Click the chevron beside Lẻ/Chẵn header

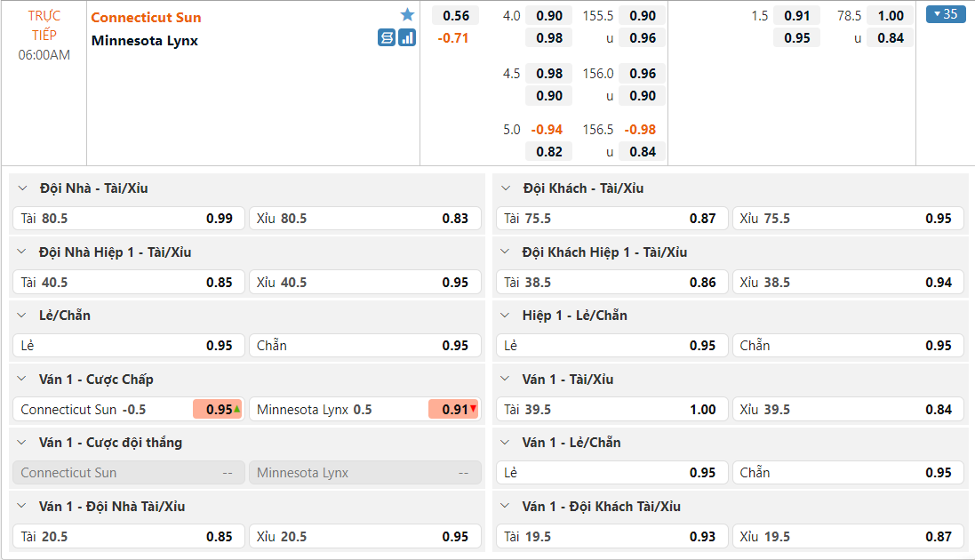point(22,316)
